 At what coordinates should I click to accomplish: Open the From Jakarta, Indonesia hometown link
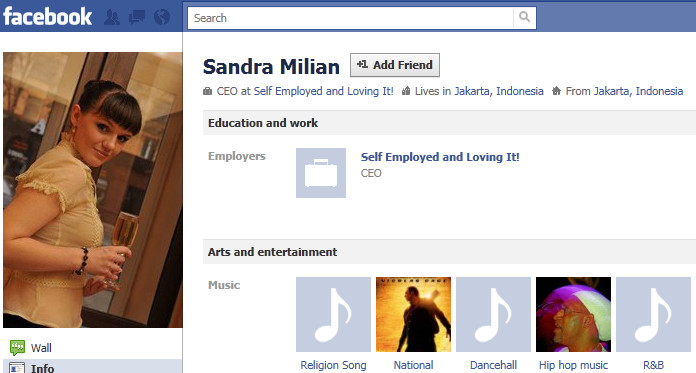click(638, 91)
